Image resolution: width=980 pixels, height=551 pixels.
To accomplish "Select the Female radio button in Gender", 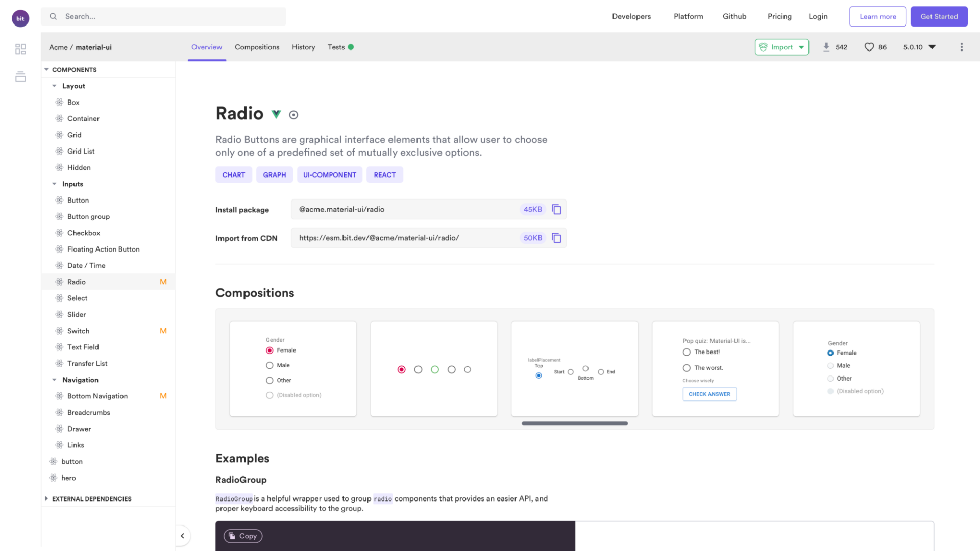I will pos(269,350).
